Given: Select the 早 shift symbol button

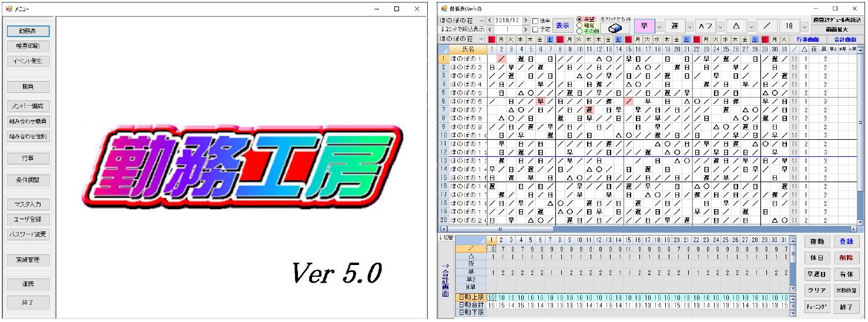Looking at the screenshot, I should pyautogui.click(x=644, y=26).
